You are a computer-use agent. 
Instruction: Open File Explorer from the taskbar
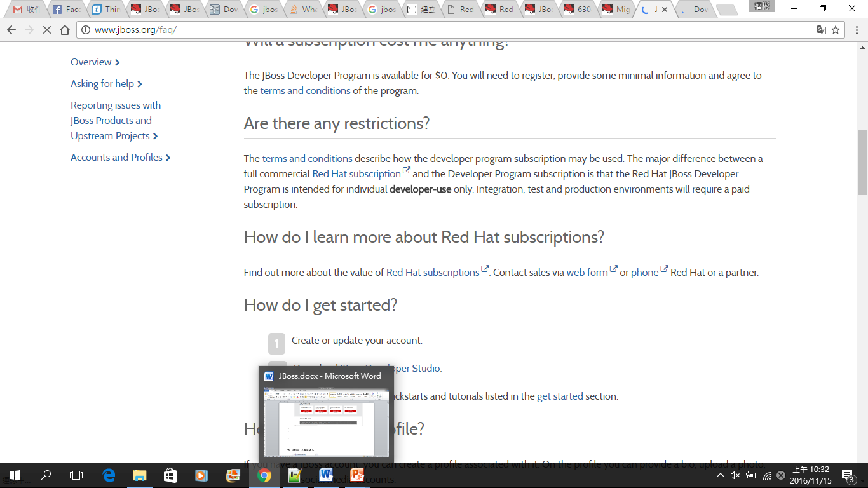(139, 475)
